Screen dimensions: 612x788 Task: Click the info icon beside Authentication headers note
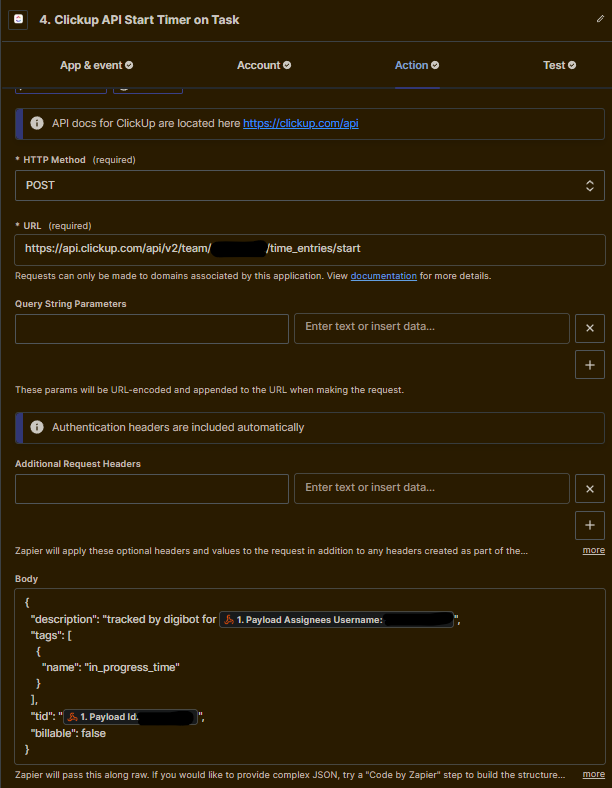pos(37,427)
